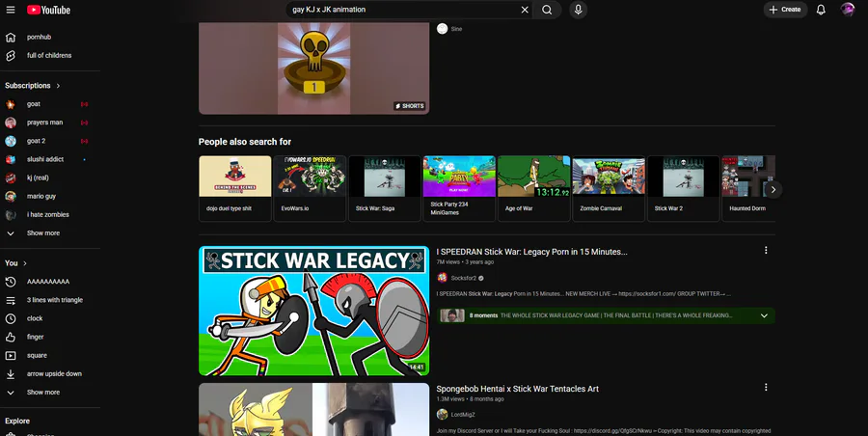
Task: Open the notifications bell
Action: pos(821,10)
